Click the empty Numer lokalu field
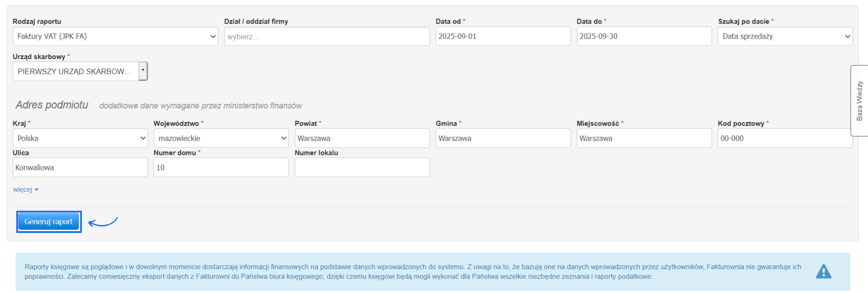Viewport: 868px width, 293px height. [362, 167]
